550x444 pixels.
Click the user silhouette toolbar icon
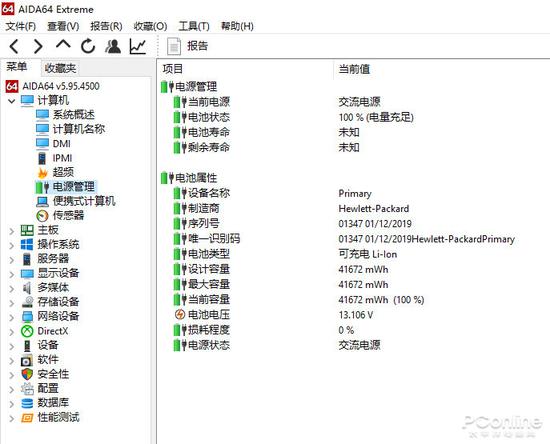coord(113,46)
